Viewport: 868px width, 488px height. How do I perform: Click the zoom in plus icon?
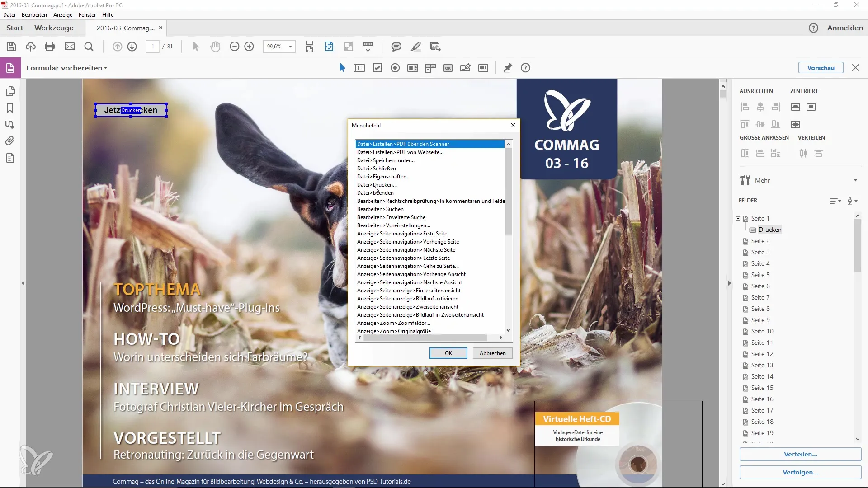coord(249,47)
